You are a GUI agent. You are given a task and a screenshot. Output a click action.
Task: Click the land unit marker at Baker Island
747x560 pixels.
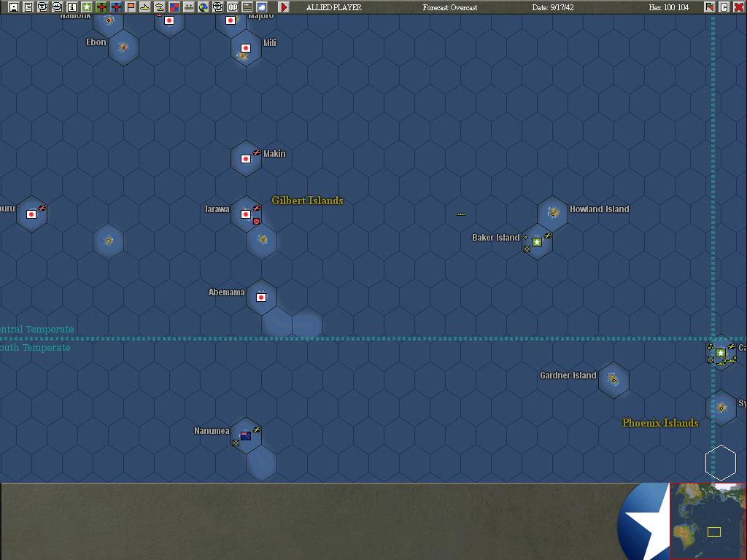(527, 249)
